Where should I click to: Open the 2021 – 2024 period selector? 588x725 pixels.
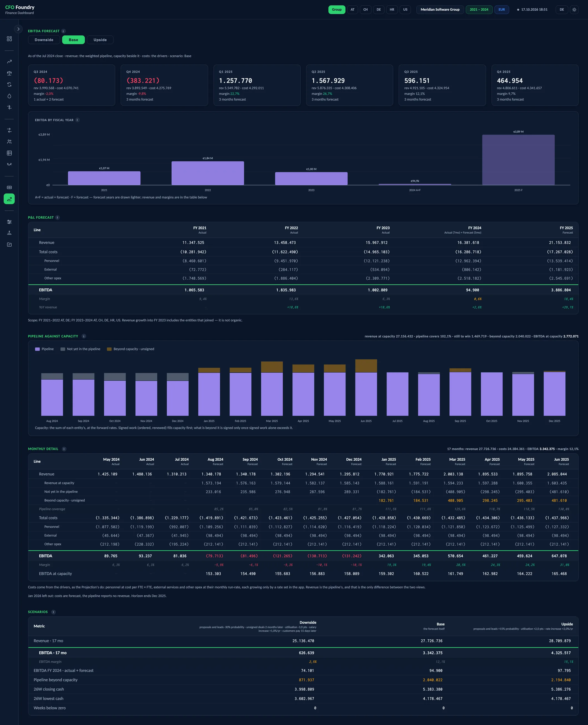479,9
